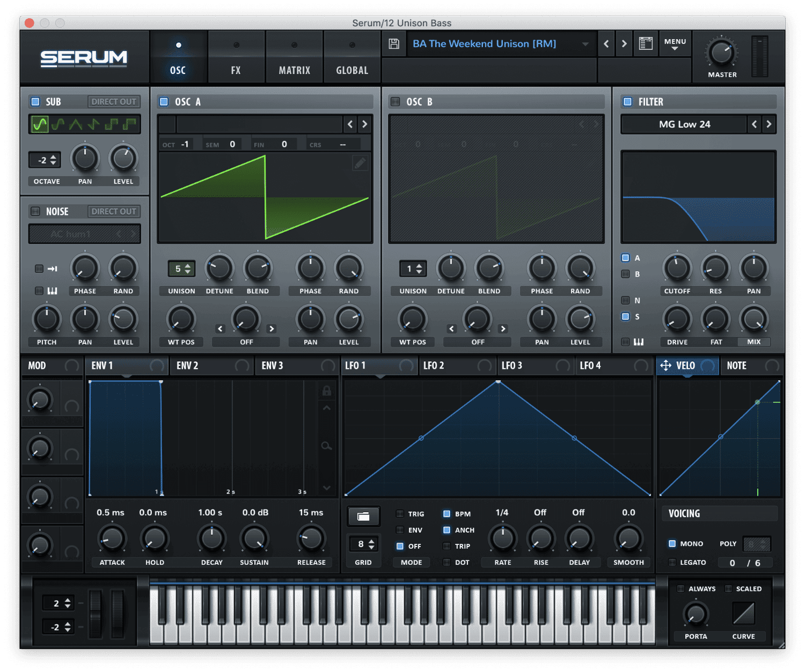
Task: Switch to the MATRIX tab
Action: coord(294,57)
